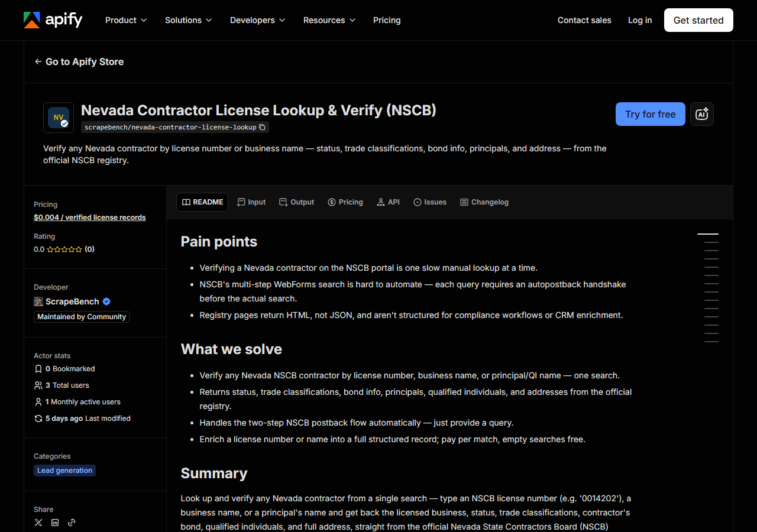Image resolution: width=757 pixels, height=532 pixels.
Task: Open the Pricing tab of the actor
Action: [345, 202]
